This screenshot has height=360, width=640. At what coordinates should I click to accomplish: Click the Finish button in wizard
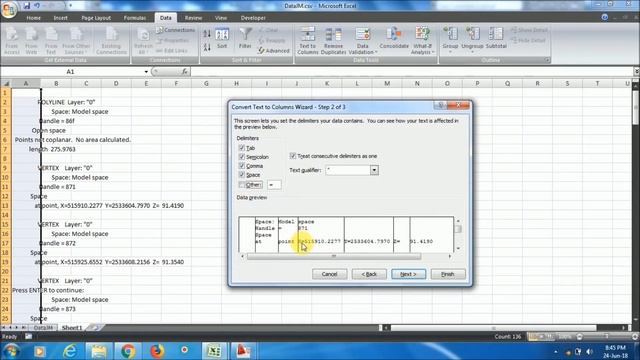[448, 274]
